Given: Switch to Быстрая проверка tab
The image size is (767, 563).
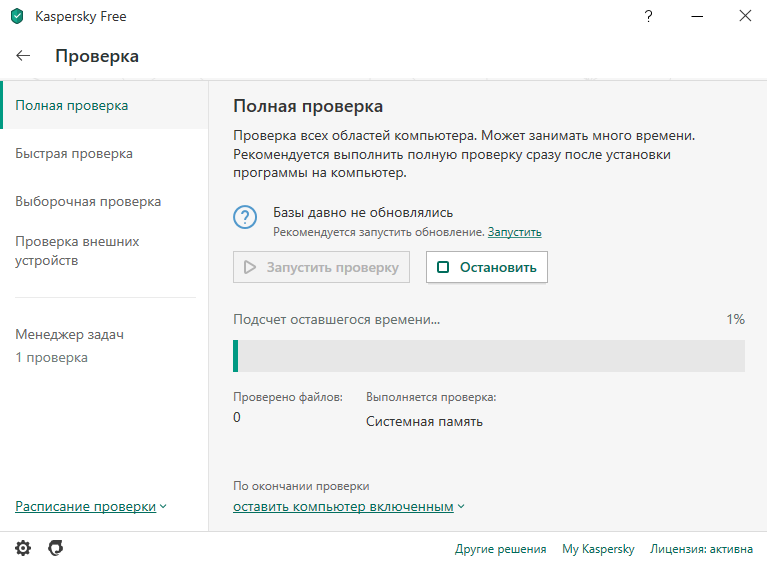Looking at the screenshot, I should click(74, 153).
